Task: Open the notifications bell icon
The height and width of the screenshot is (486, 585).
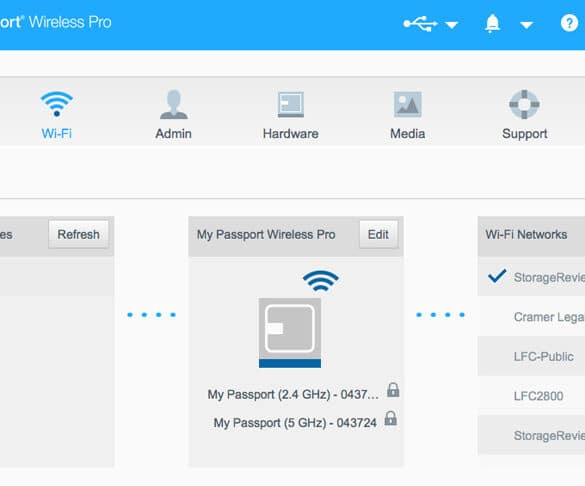Action: point(492,23)
